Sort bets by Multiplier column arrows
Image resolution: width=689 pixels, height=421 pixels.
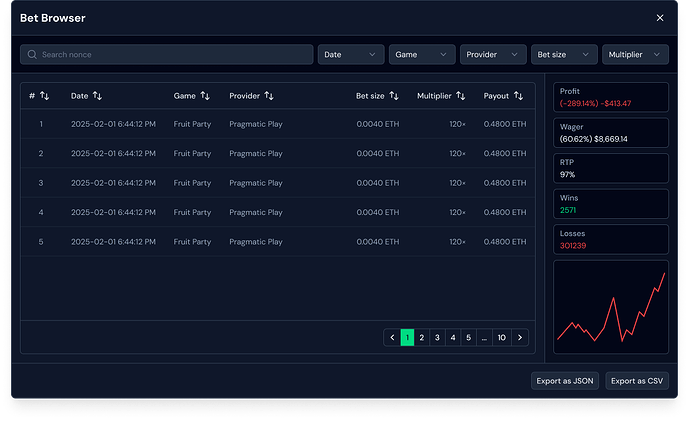click(x=460, y=96)
